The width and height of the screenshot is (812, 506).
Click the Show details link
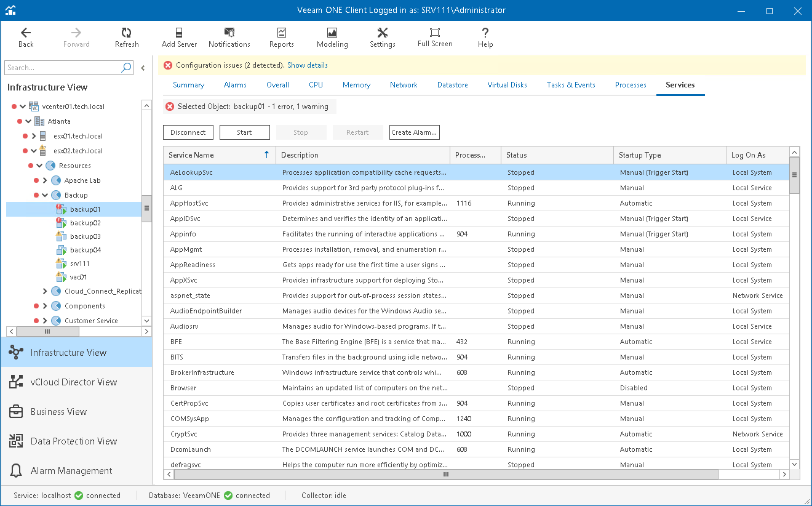pyautogui.click(x=307, y=65)
